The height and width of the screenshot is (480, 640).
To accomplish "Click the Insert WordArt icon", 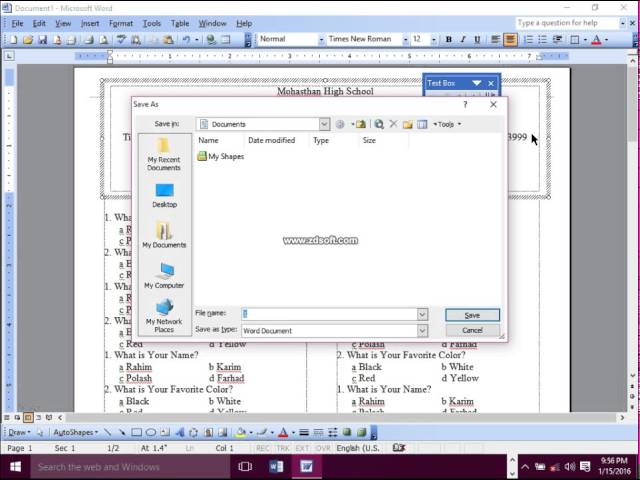I will point(180,432).
